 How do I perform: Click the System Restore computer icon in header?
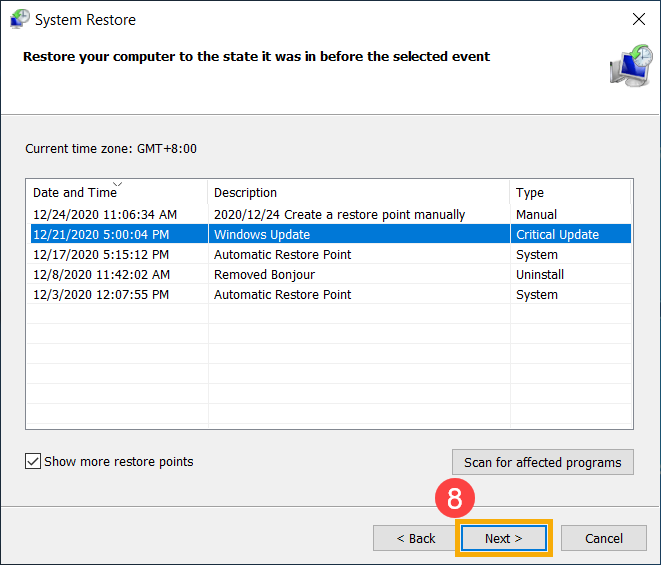[x=630, y=65]
